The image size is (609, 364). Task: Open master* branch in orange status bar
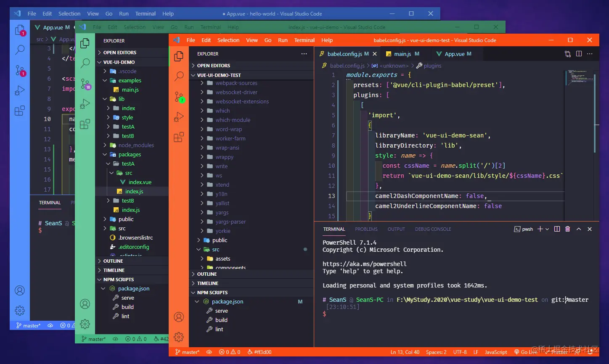click(x=187, y=352)
